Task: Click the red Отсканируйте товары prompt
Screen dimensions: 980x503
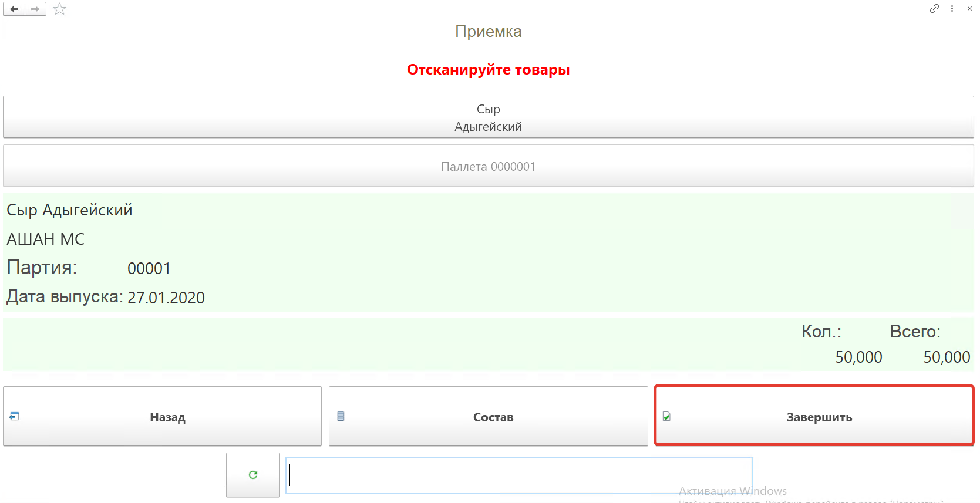Action: tap(488, 70)
